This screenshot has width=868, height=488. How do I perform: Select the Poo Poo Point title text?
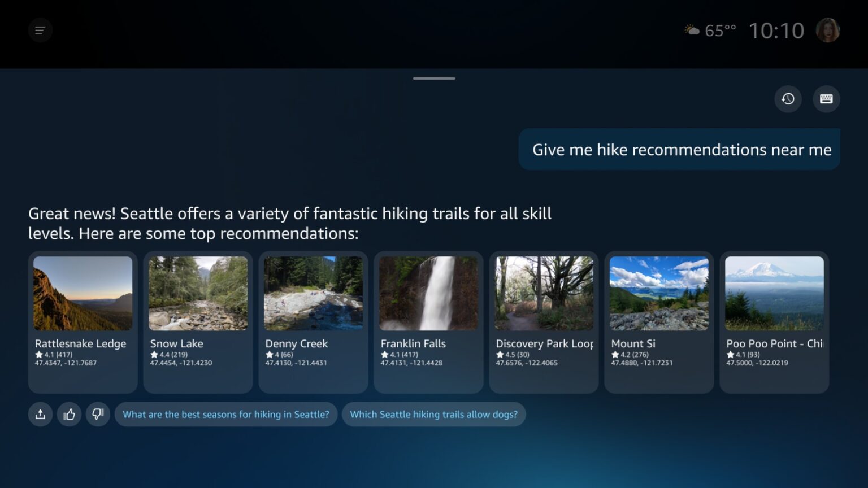(x=775, y=343)
